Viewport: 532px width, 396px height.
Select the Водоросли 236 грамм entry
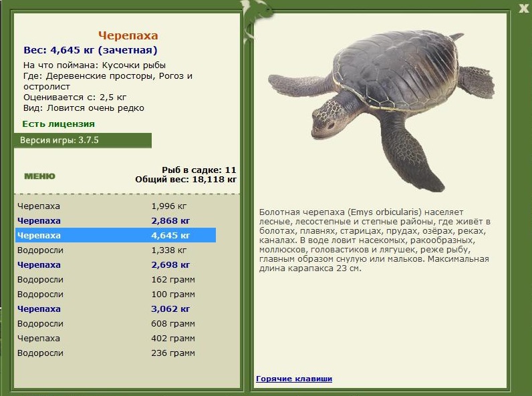pos(115,353)
